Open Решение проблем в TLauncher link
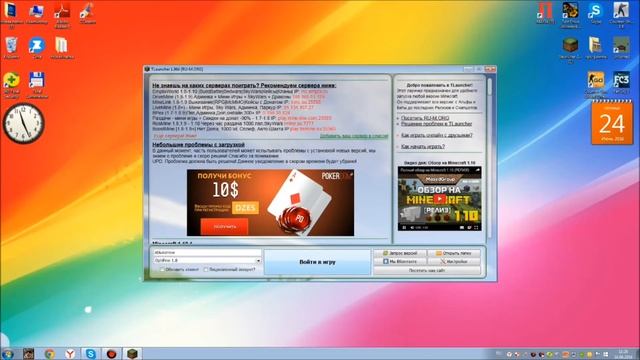 [436, 124]
